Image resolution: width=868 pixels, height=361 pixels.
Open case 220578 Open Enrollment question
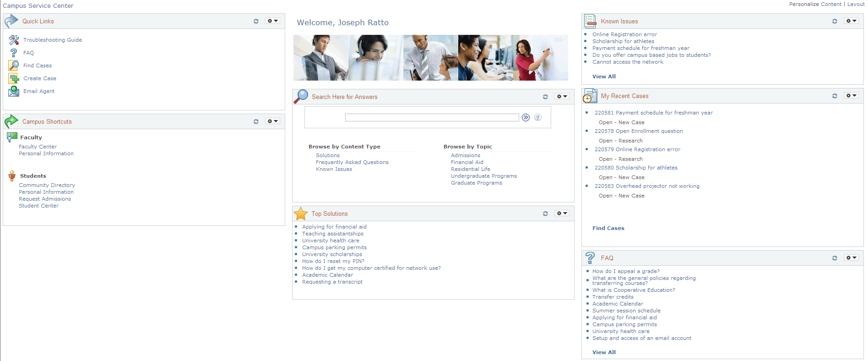(639, 131)
